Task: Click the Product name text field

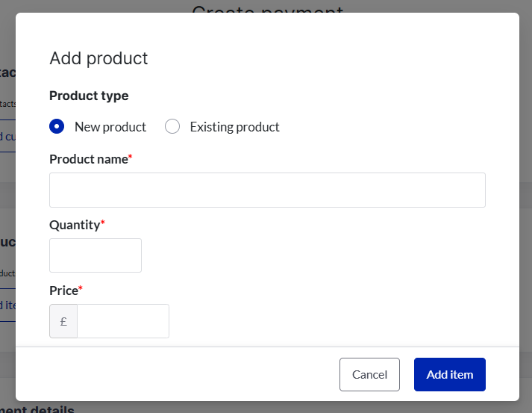Action: click(267, 190)
